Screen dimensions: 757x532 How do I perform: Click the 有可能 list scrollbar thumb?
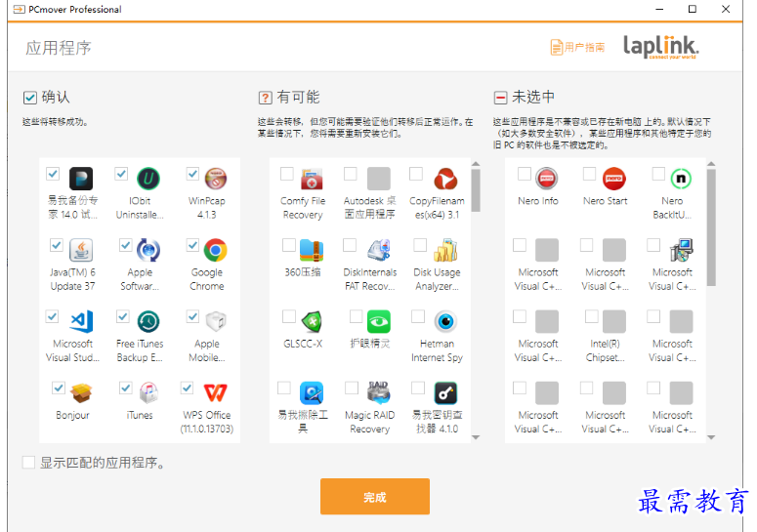(x=476, y=190)
